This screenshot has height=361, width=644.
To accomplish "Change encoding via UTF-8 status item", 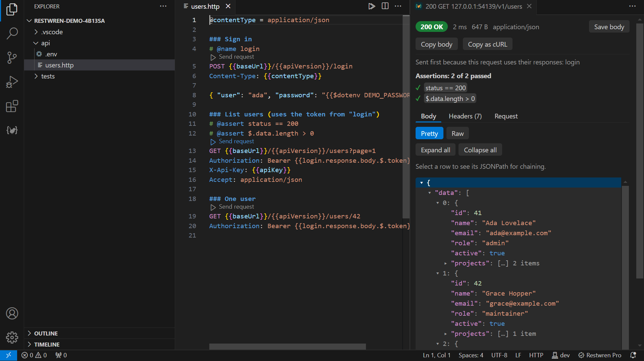I will click(499, 355).
